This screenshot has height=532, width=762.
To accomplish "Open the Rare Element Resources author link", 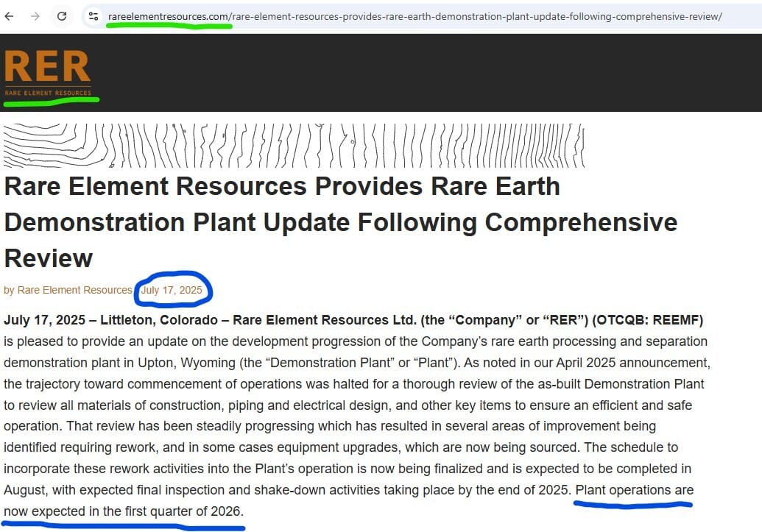I will pyautogui.click(x=75, y=290).
